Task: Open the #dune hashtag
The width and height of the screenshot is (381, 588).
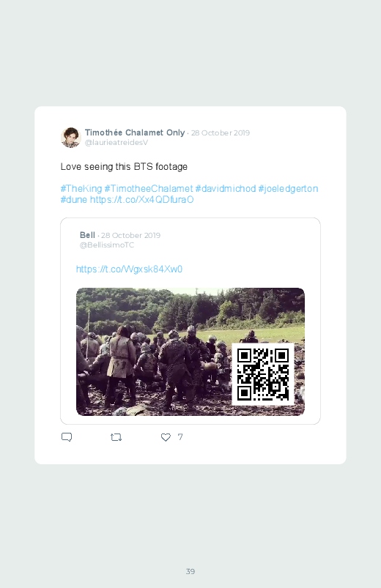Action: coord(74,199)
